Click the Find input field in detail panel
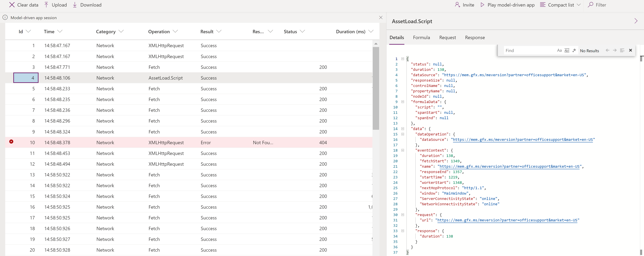Screen dimensions: 644x256 coord(528,50)
